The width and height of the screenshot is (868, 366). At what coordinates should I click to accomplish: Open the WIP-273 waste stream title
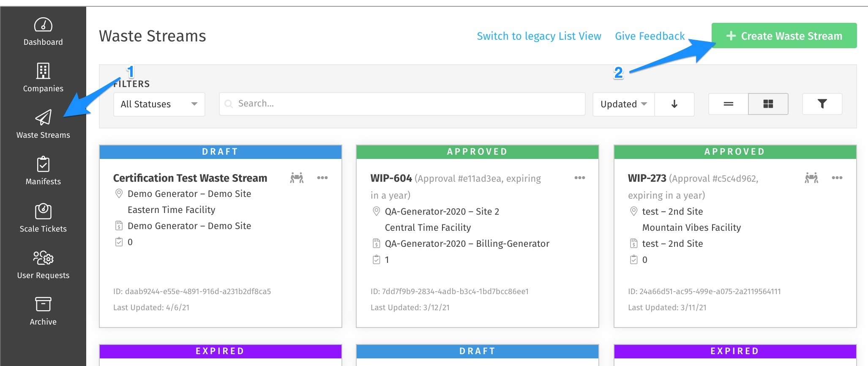click(647, 178)
